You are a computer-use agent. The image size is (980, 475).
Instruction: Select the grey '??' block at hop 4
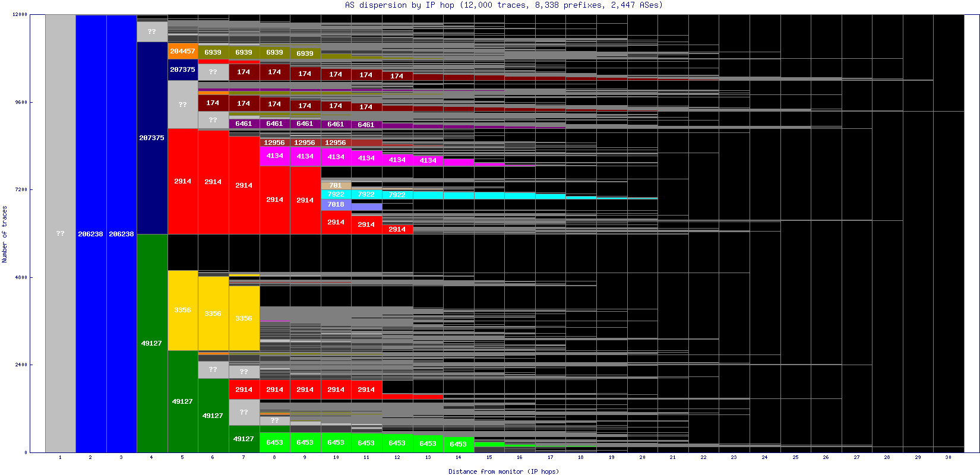pyautogui.click(x=152, y=31)
